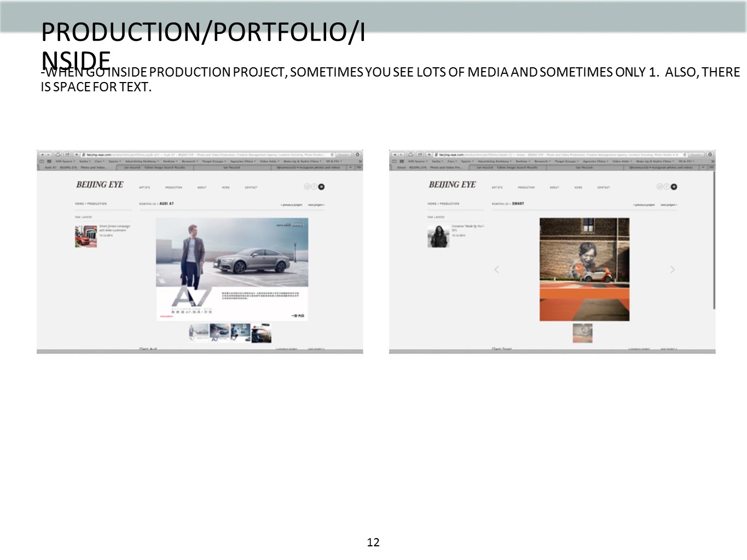Click the downloads icon right of the Audi A7 Reader button
This screenshot has width=747, height=560.
pos(357,155)
